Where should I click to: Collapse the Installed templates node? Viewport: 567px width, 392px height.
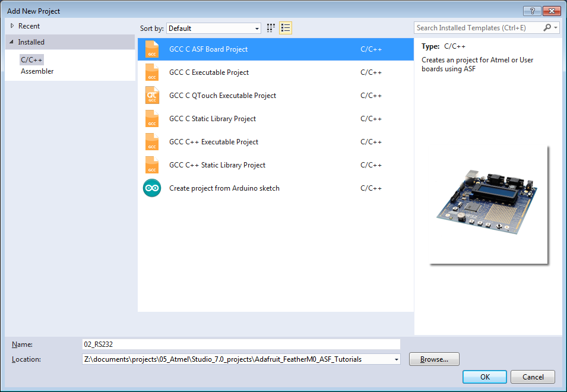click(11, 42)
